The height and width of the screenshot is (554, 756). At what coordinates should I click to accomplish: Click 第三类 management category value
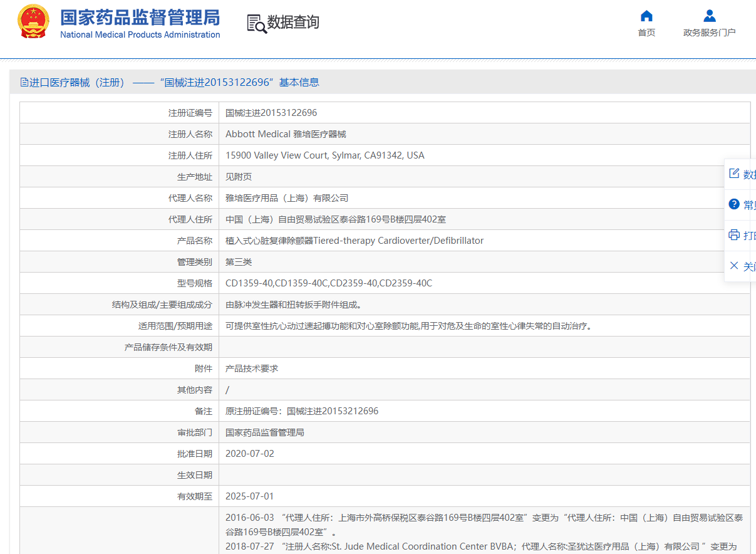(x=239, y=262)
